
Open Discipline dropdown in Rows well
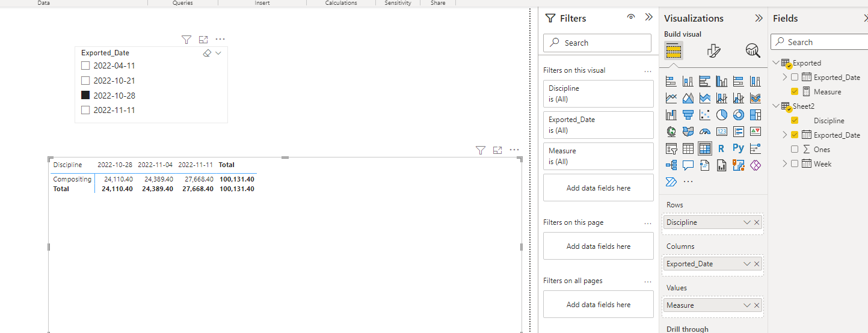point(747,222)
